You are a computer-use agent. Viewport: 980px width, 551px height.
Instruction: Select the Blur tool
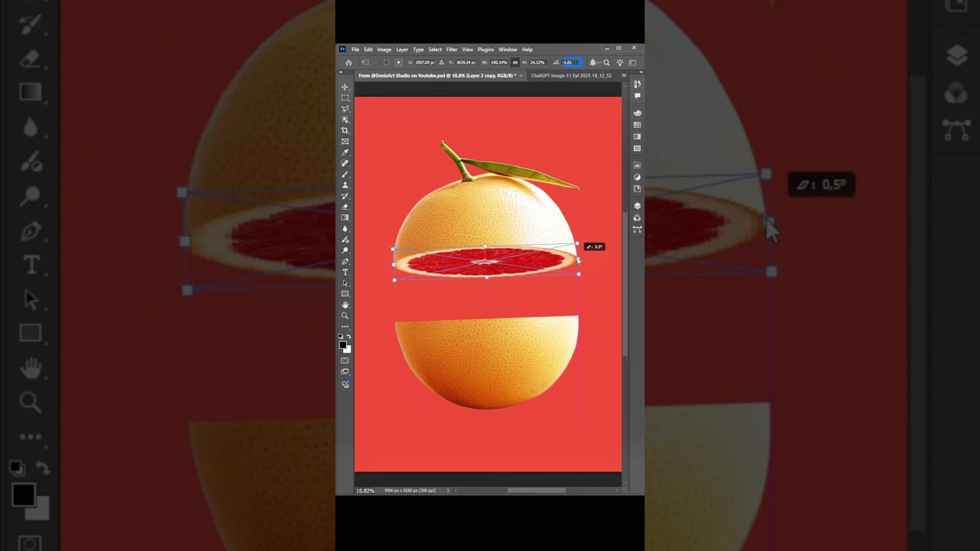[x=345, y=229]
